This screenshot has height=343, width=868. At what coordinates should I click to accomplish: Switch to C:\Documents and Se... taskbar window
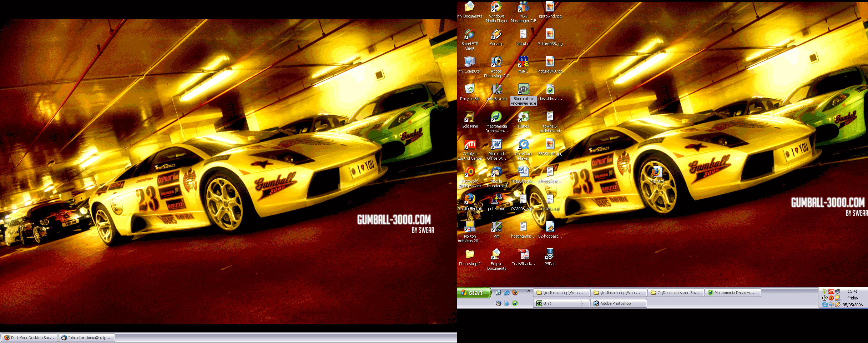pyautogui.click(x=676, y=293)
